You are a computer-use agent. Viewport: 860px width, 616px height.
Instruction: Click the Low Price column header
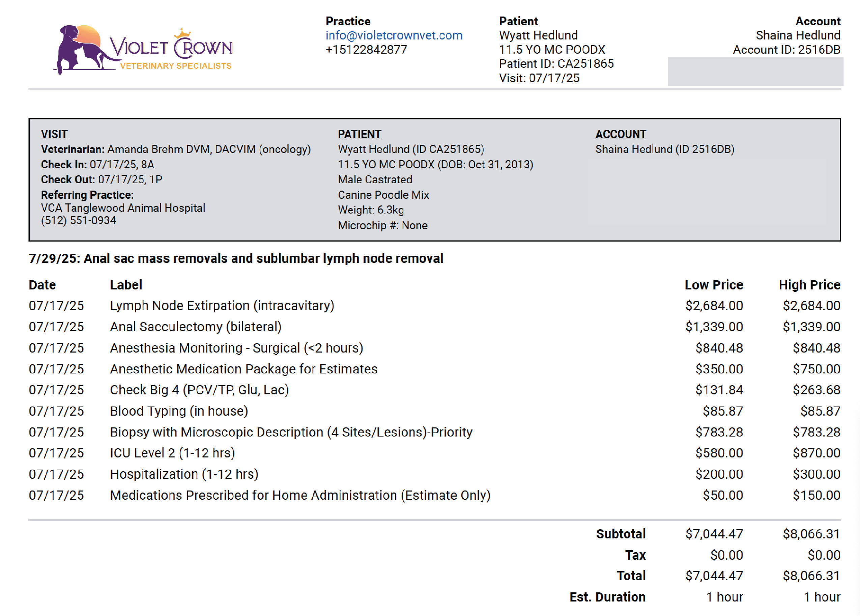pos(713,285)
